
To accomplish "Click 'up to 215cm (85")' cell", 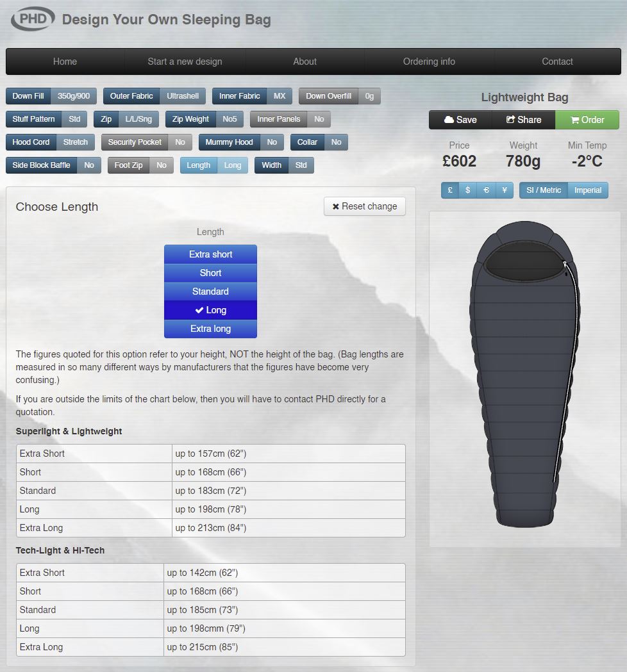I will (x=285, y=647).
